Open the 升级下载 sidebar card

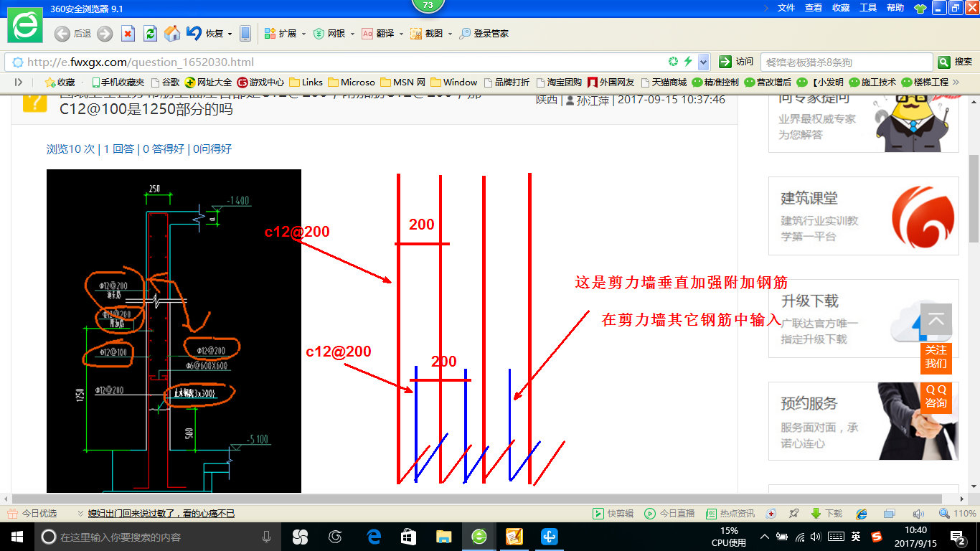coord(864,319)
